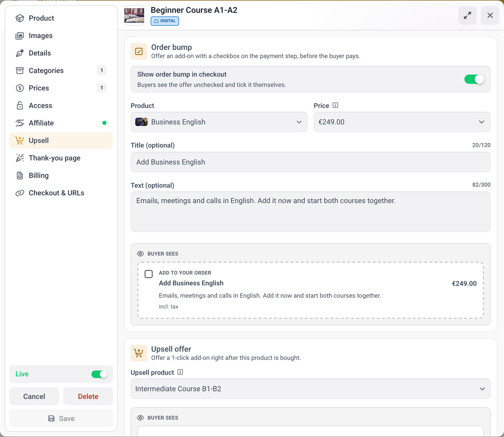Click the Beginner Course product thumbnail
Image resolution: width=504 pixels, height=437 pixels.
tap(134, 15)
